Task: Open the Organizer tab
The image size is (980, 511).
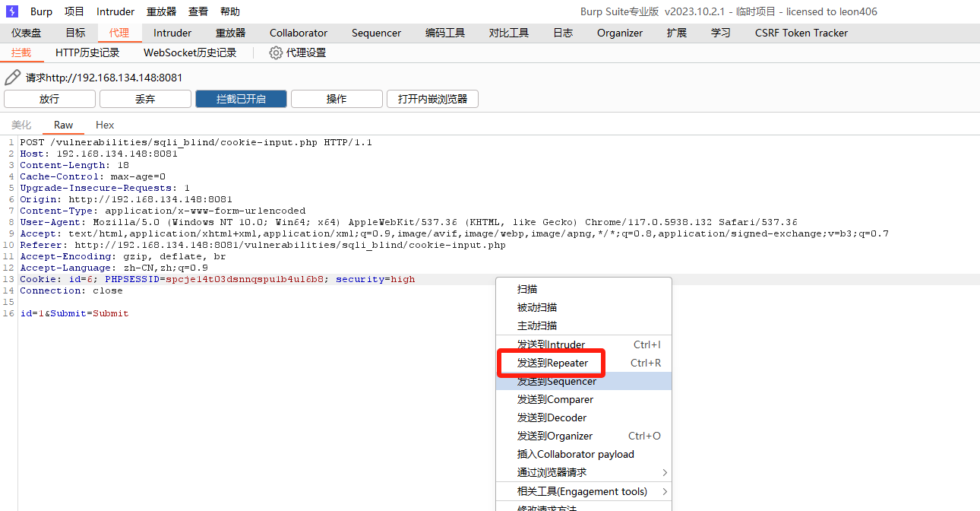Action: tap(620, 33)
